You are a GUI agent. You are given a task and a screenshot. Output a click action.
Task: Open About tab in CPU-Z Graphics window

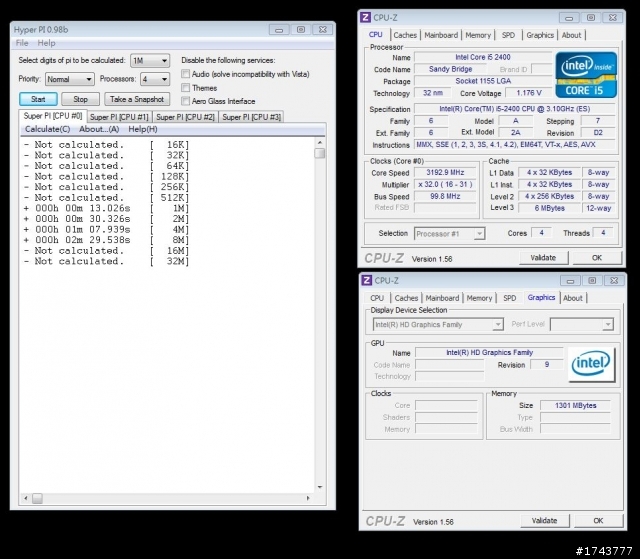[x=573, y=298]
